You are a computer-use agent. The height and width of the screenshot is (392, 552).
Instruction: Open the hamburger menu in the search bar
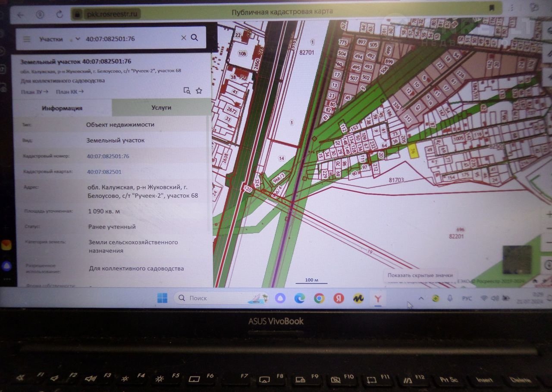click(27, 39)
